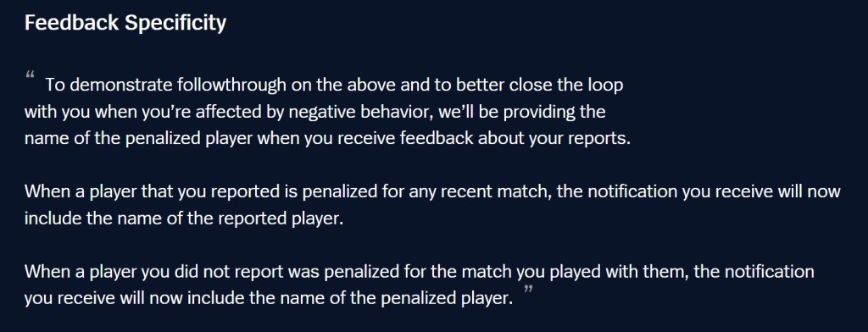The height and width of the screenshot is (332, 868).
Task: Click the opening quotation mark icon
Action: (31, 76)
